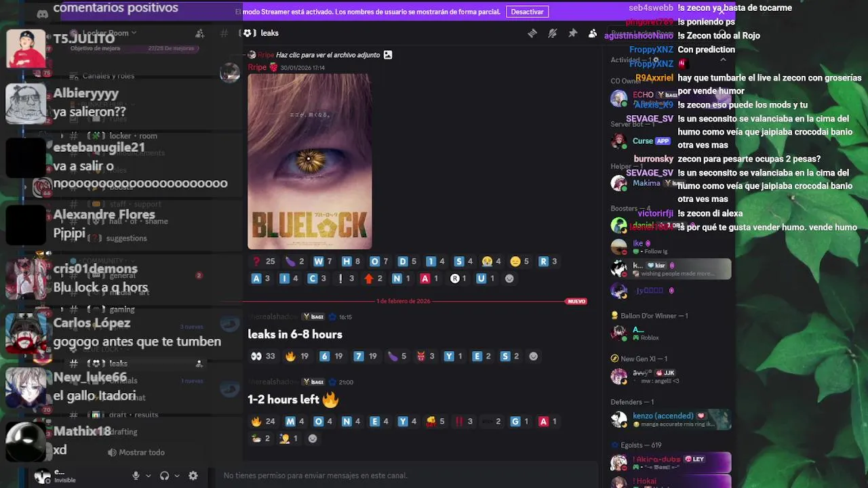Open 'Canales y roles' in sidebar

pos(108,76)
